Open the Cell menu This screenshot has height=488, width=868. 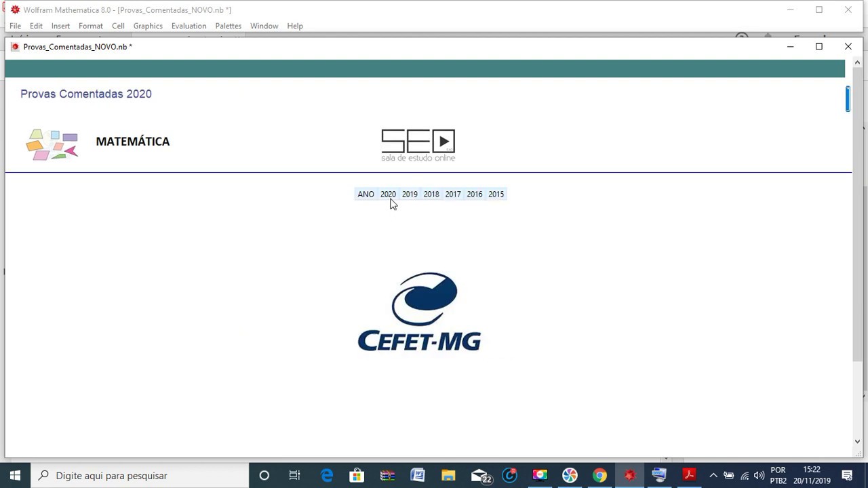click(118, 26)
